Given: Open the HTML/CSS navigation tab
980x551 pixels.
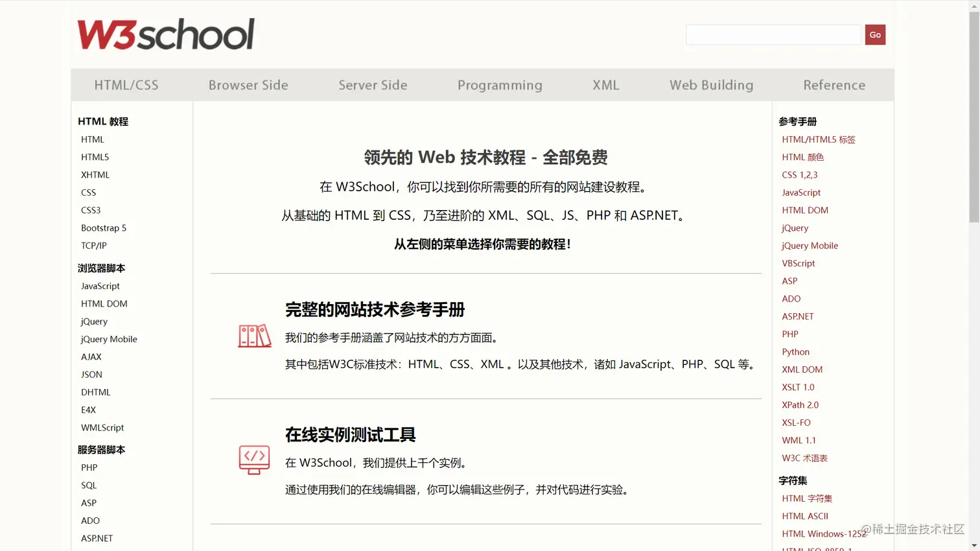Looking at the screenshot, I should (126, 85).
